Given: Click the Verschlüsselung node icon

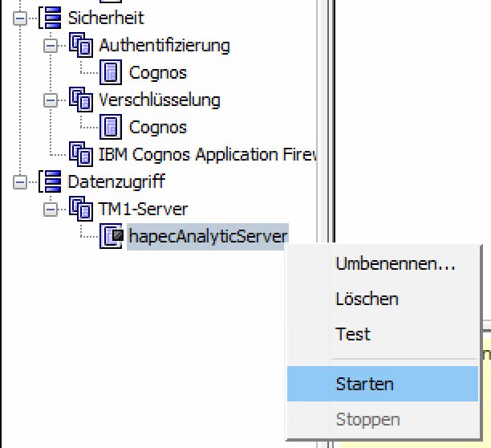Looking at the screenshot, I should point(82,100).
